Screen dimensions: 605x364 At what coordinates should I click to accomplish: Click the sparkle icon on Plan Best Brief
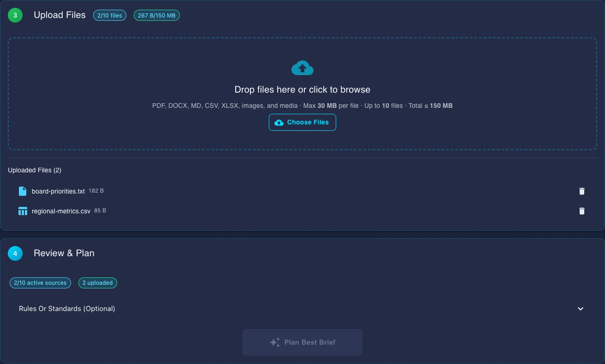pyautogui.click(x=275, y=342)
